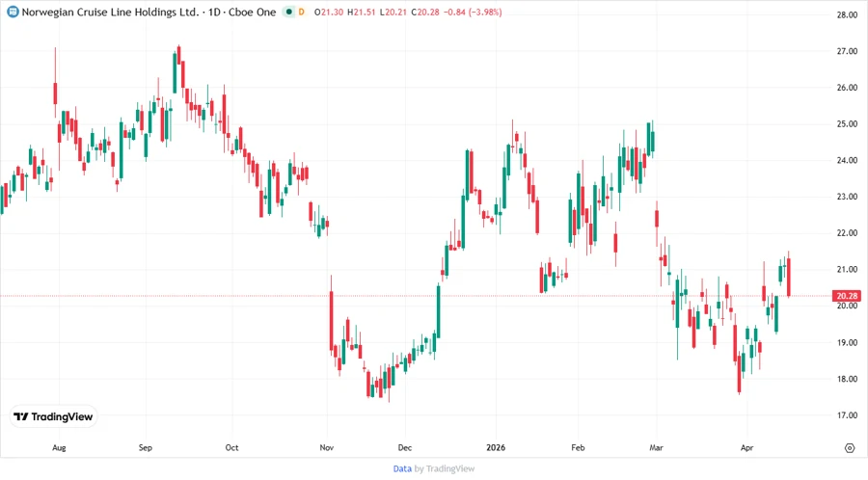
Task: Open the chart settings gear icon
Action: point(850,448)
